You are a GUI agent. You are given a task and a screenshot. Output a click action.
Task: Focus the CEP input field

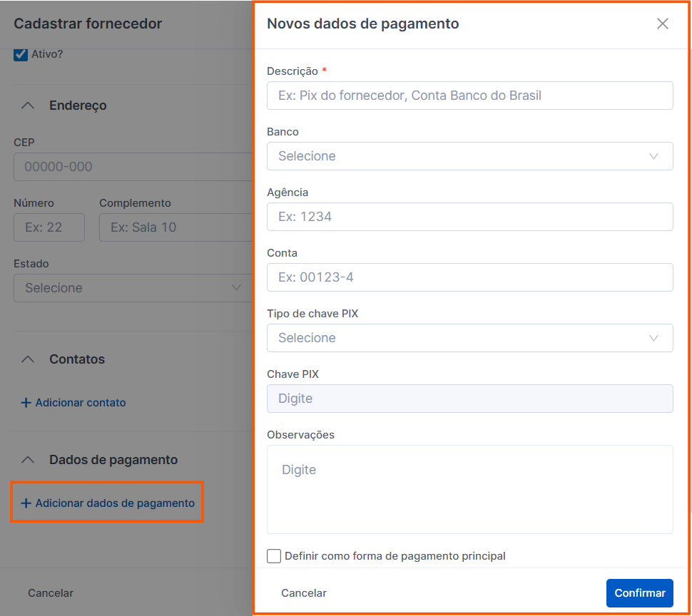coord(133,167)
